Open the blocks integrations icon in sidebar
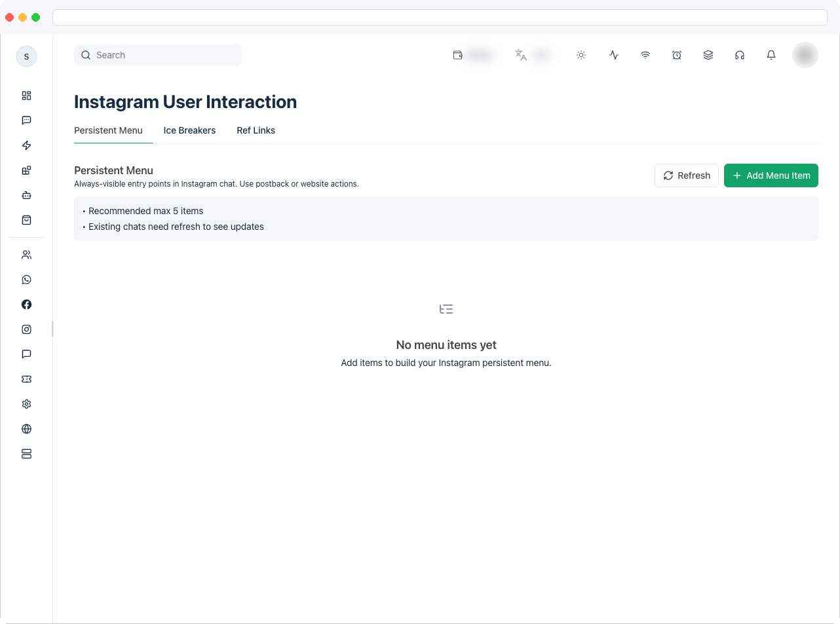The height and width of the screenshot is (624, 840). pyautogui.click(x=26, y=170)
